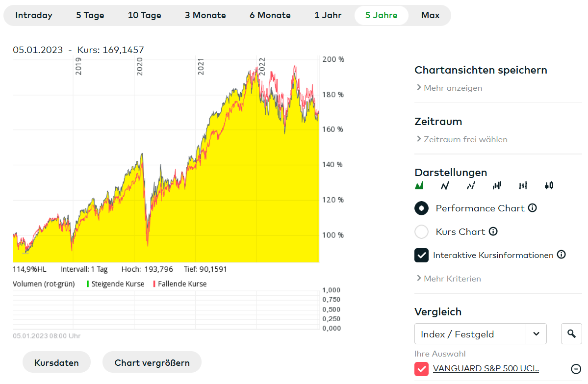Untick the Vanguard S&P 500 comparison checkbox
588x384 pixels.
click(422, 369)
